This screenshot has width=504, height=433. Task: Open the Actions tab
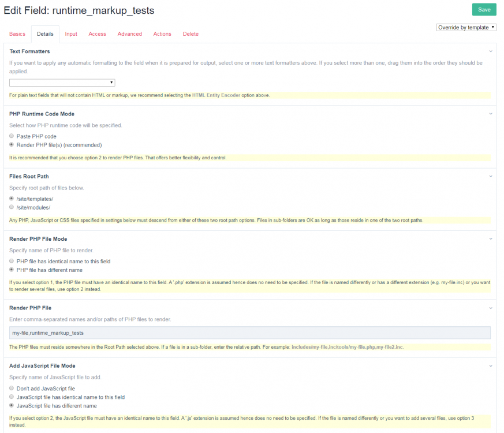point(162,34)
